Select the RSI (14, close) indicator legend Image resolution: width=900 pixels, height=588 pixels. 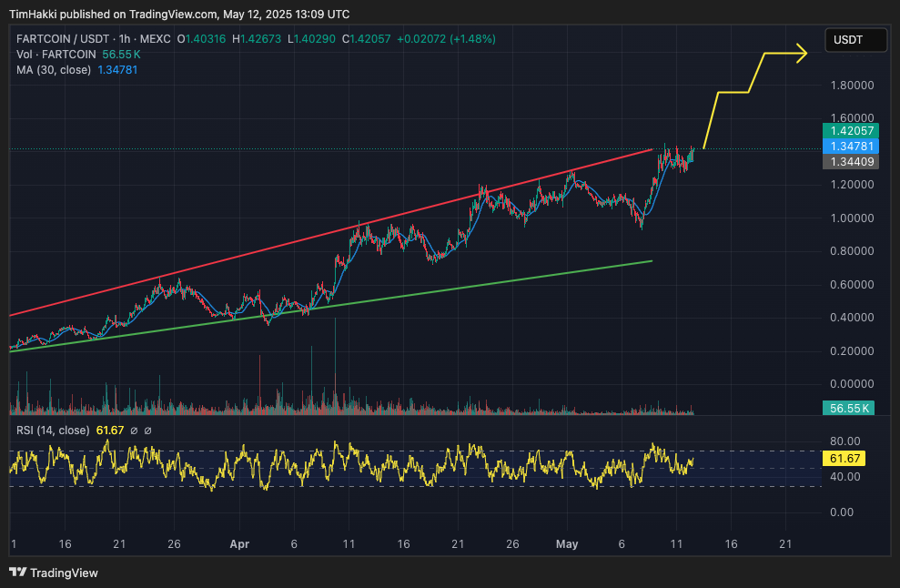point(53,431)
